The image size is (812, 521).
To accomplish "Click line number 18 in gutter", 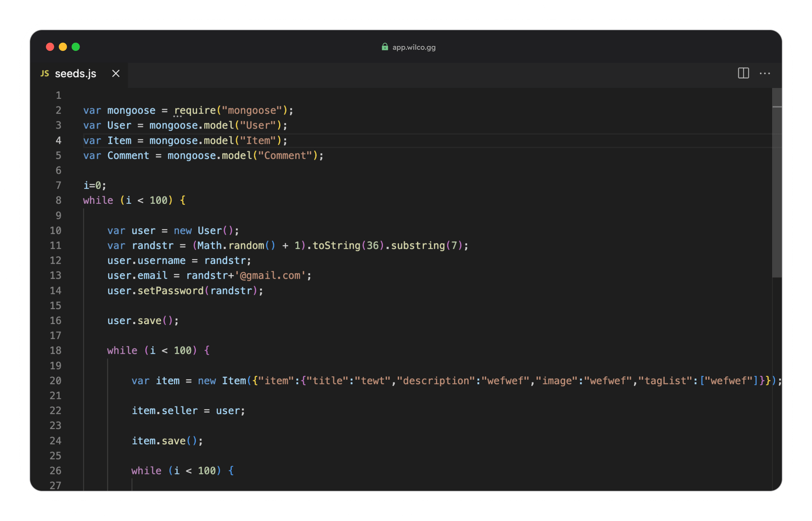I will coord(56,350).
